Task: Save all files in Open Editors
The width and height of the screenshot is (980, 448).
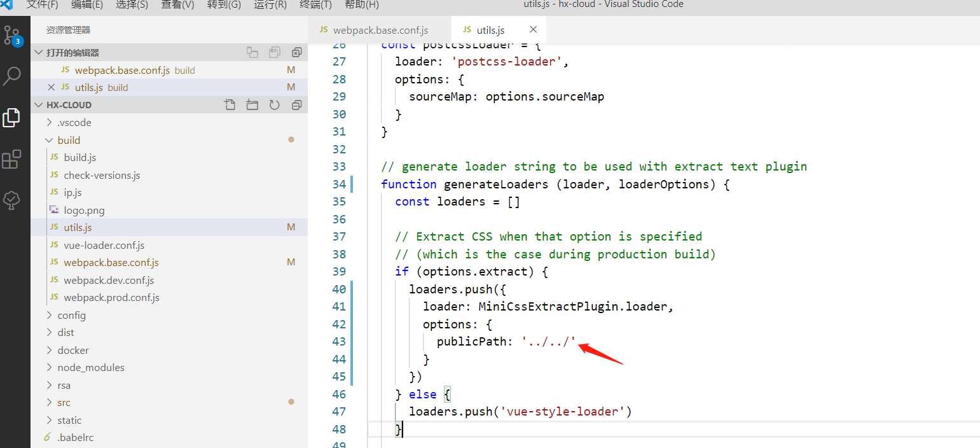Action: (275, 52)
